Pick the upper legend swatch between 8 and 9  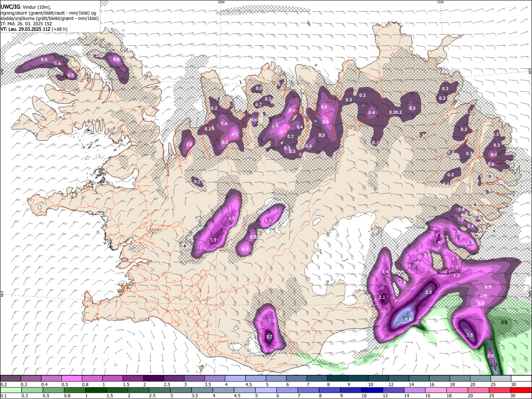337,378
